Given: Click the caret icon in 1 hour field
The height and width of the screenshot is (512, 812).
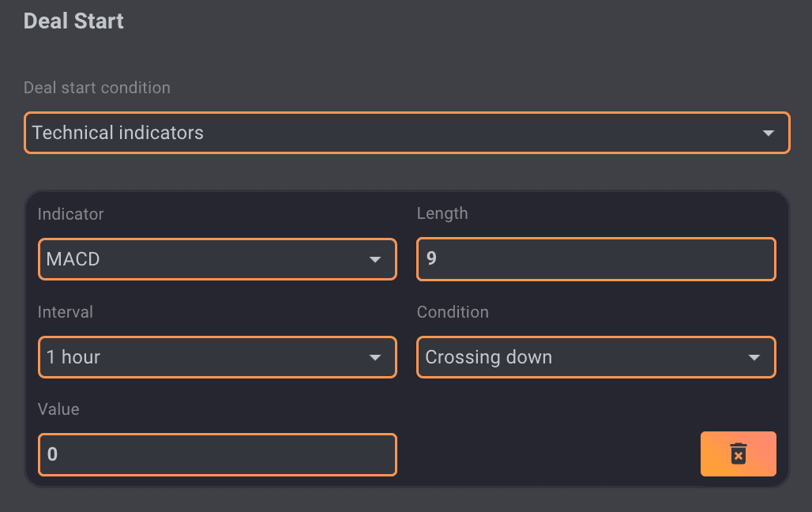Looking at the screenshot, I should (x=375, y=358).
